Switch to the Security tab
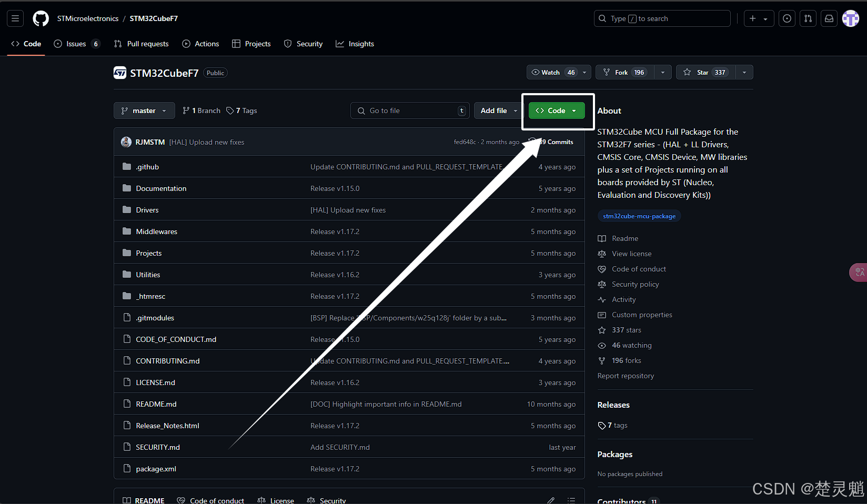867x504 pixels. pos(303,44)
